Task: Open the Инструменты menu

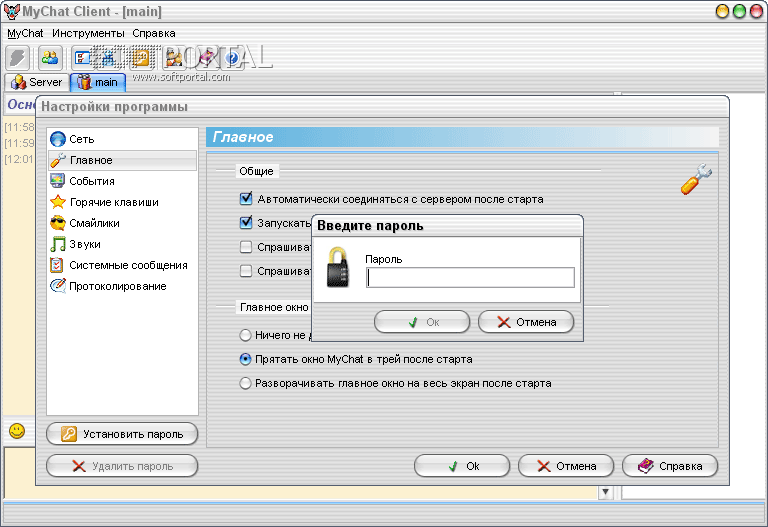Action: [x=88, y=33]
